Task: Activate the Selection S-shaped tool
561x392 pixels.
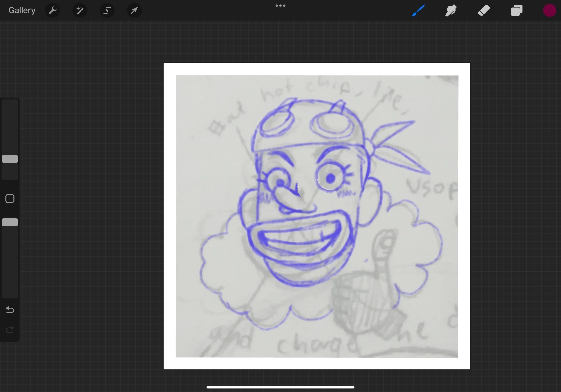Action: (x=107, y=11)
